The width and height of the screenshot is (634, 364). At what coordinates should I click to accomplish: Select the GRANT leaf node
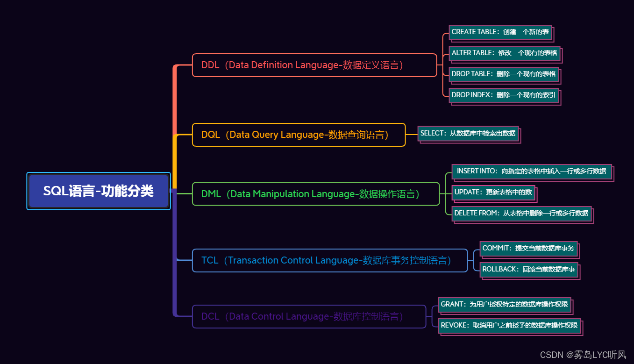506,305
